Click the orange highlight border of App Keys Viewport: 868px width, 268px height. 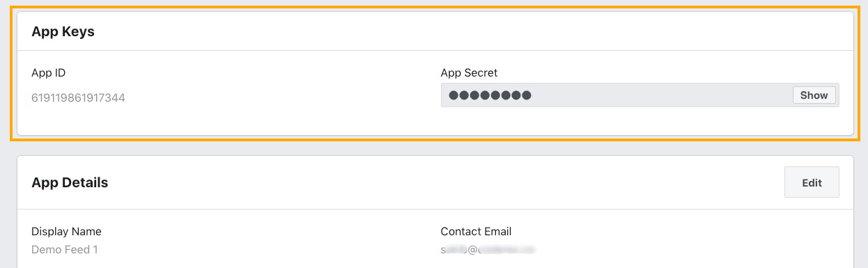(434, 7)
